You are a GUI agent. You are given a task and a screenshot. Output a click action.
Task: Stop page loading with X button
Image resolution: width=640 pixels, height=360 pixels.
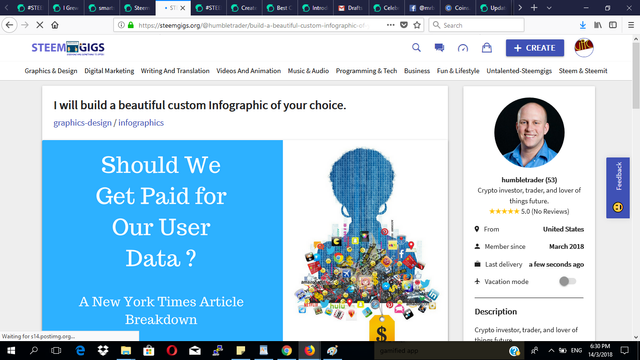click(x=40, y=25)
